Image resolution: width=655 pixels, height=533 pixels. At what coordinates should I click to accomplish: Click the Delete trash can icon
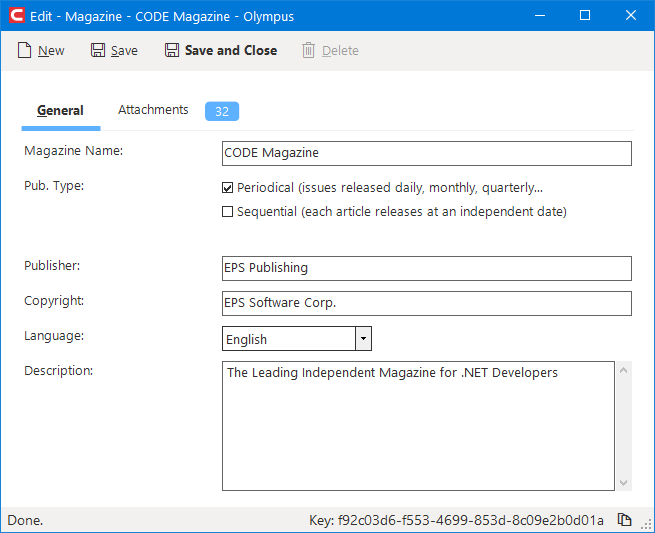point(308,50)
